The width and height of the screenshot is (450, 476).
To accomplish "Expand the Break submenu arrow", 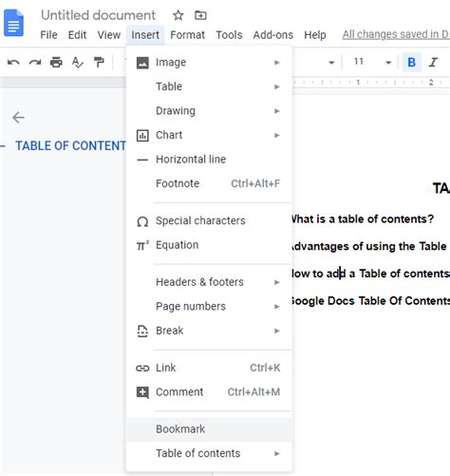I will click(277, 332).
